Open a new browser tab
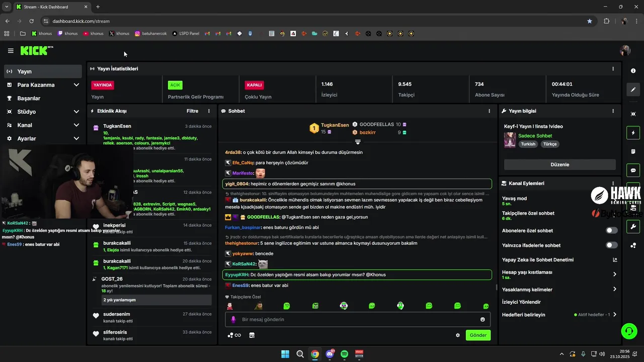 pos(98,7)
